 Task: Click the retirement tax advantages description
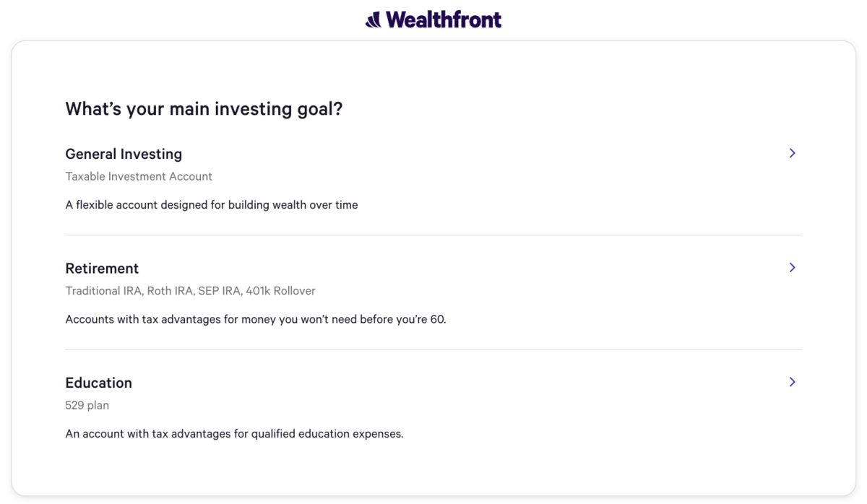coord(256,319)
